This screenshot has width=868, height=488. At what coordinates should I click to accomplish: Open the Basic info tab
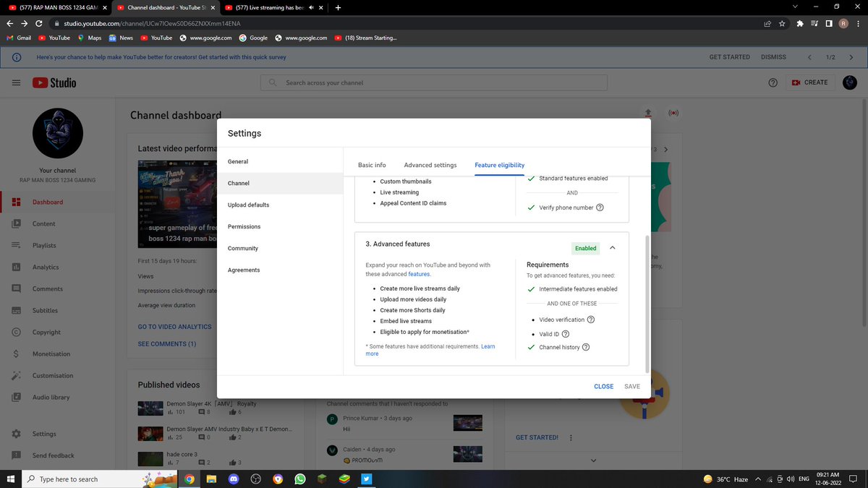tap(372, 166)
